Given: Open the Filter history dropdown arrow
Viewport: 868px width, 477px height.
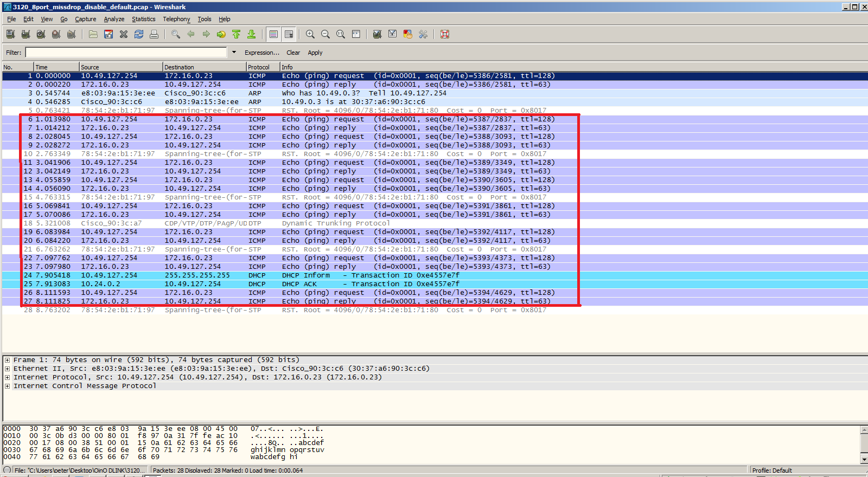Looking at the screenshot, I should click(x=234, y=53).
